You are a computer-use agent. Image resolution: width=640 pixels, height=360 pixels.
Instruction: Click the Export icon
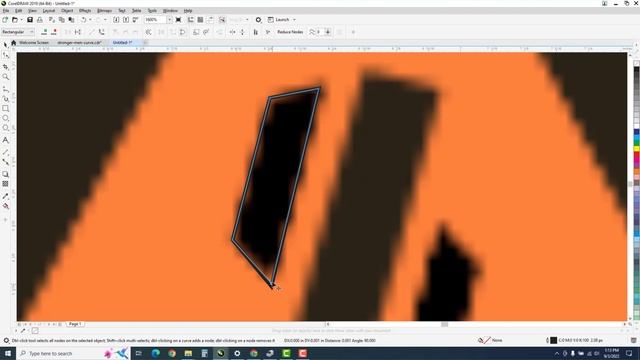click(126, 20)
